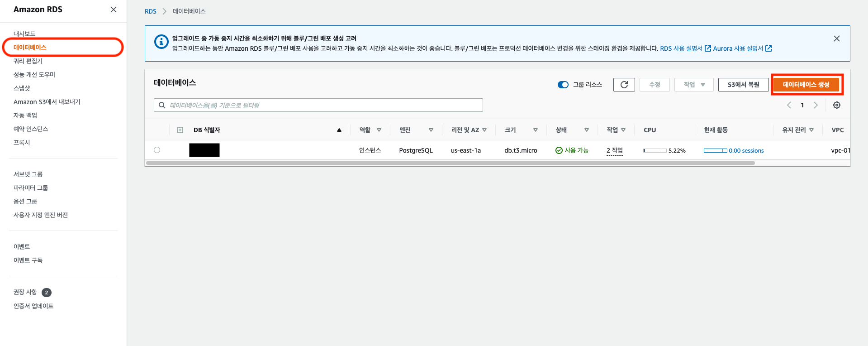
Task: Open 예약 인스턴스 in the sidebar
Action: point(31,129)
